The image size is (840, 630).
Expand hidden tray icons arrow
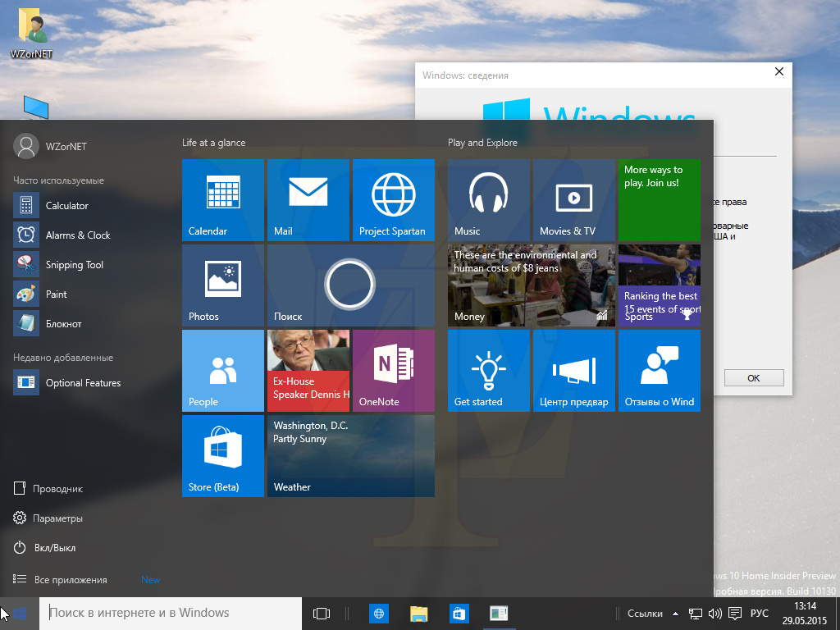point(676,614)
